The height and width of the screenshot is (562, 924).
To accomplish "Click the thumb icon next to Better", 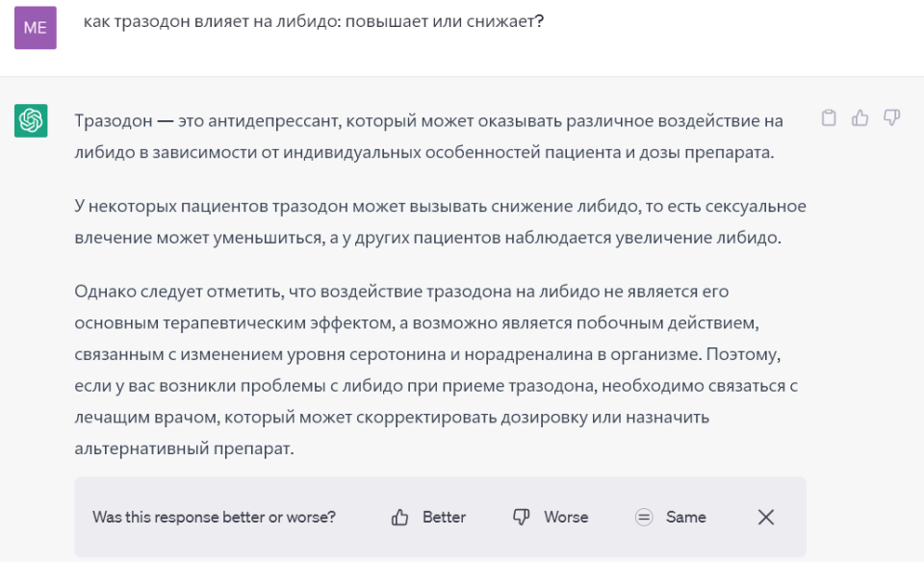I will click(400, 518).
